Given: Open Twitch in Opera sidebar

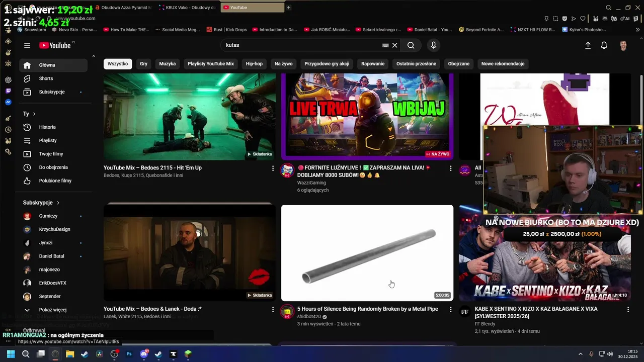Looking at the screenshot, I should click(x=8, y=91).
